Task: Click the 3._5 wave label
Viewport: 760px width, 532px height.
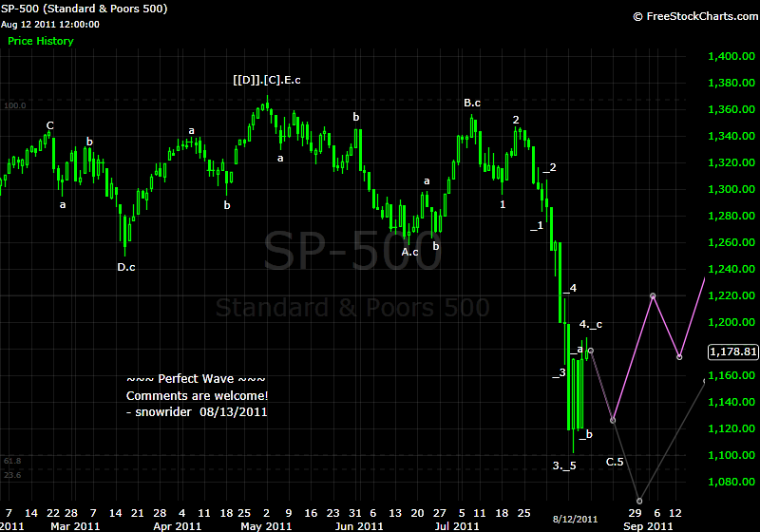Action: [x=564, y=466]
